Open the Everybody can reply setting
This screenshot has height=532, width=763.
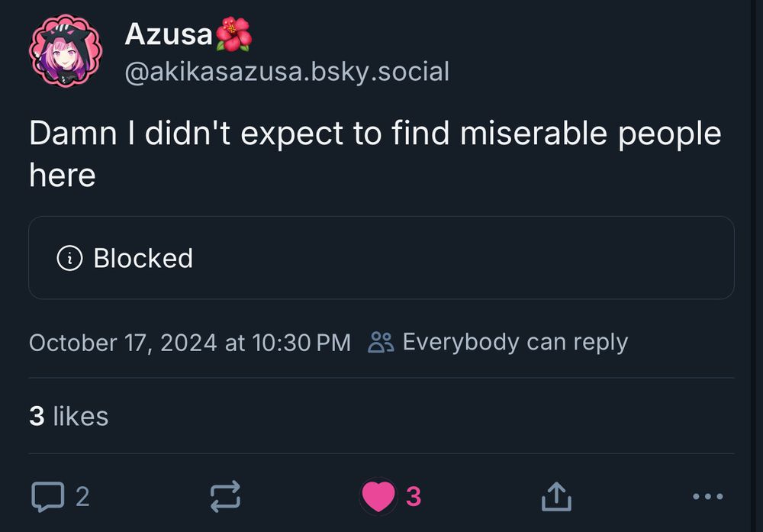point(514,342)
